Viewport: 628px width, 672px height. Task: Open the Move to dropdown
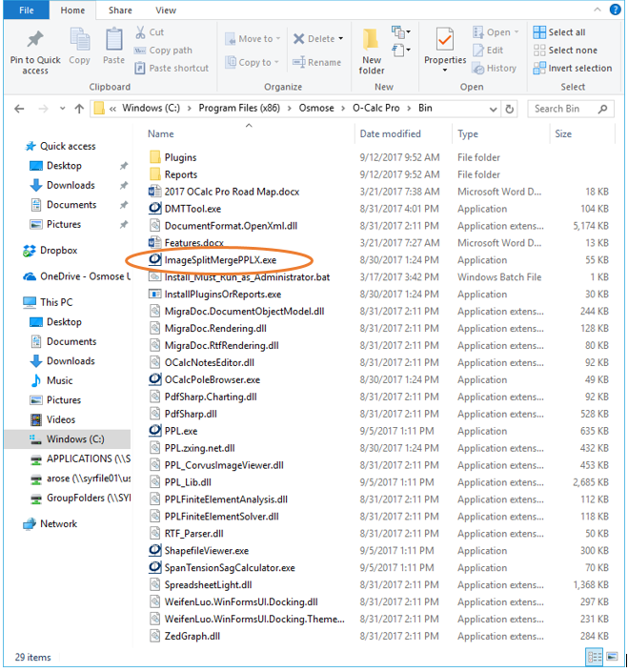click(253, 38)
